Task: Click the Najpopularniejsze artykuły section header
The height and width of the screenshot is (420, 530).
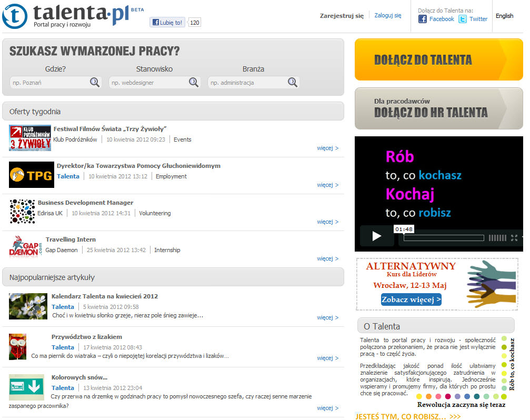Action: pos(173,277)
